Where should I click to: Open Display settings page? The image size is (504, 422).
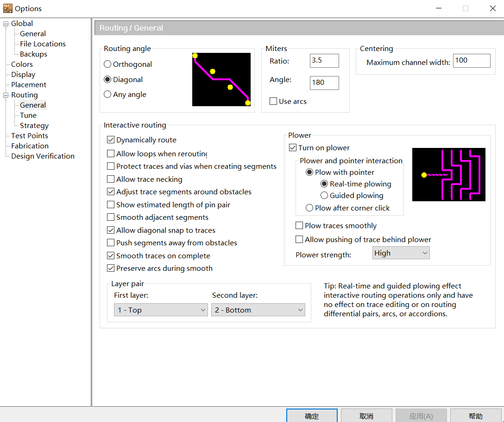(x=23, y=75)
